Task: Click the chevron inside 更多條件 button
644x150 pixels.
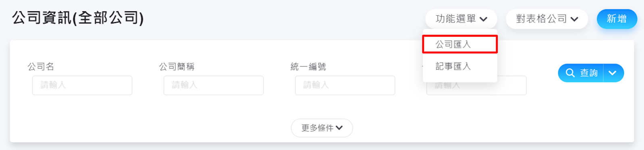Action: tap(339, 128)
